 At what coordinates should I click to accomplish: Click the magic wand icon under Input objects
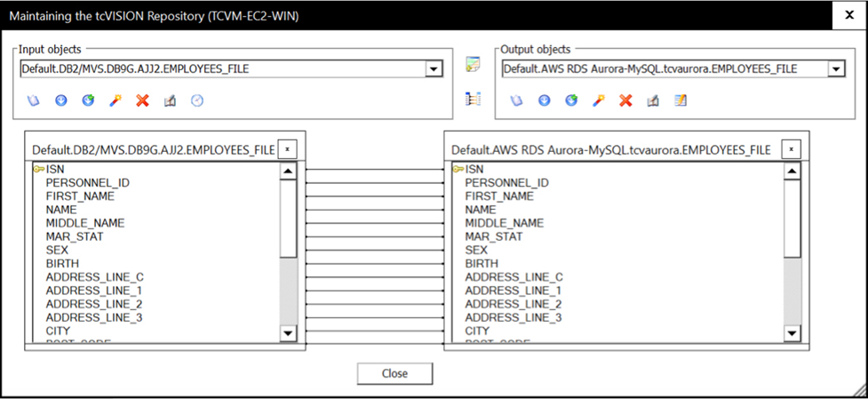[115, 100]
